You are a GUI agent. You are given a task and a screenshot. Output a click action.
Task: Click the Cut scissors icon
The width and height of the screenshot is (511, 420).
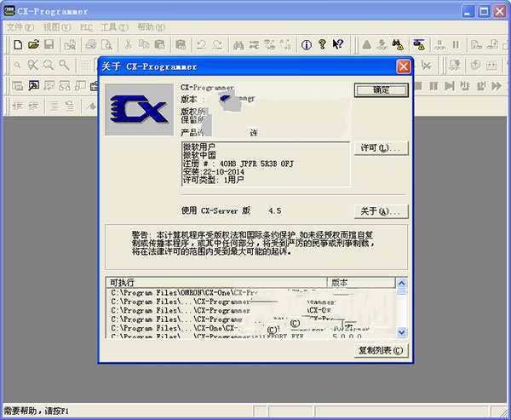point(128,44)
